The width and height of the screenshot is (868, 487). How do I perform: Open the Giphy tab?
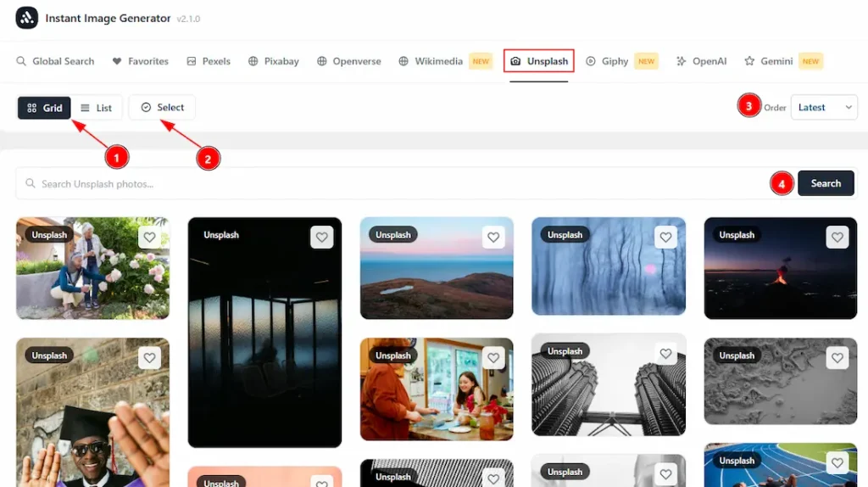pyautogui.click(x=621, y=61)
